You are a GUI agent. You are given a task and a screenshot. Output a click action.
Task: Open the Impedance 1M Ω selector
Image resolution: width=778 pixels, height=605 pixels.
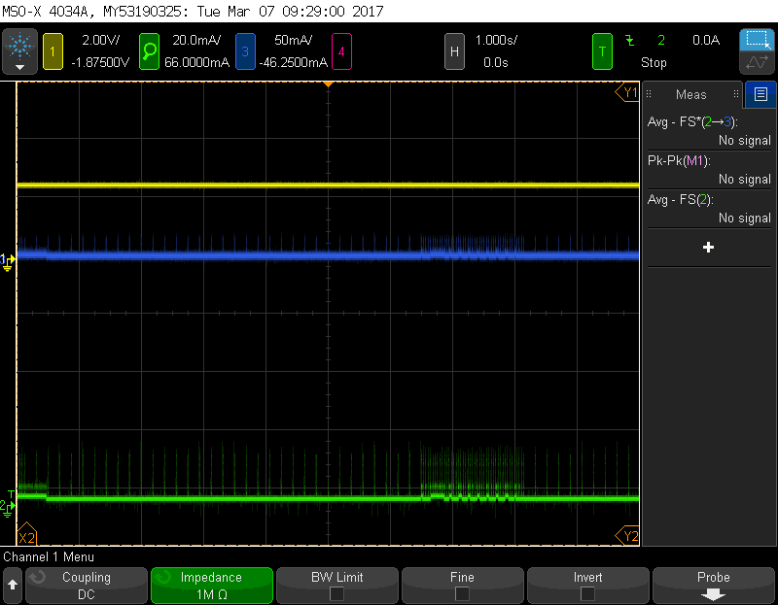211,585
